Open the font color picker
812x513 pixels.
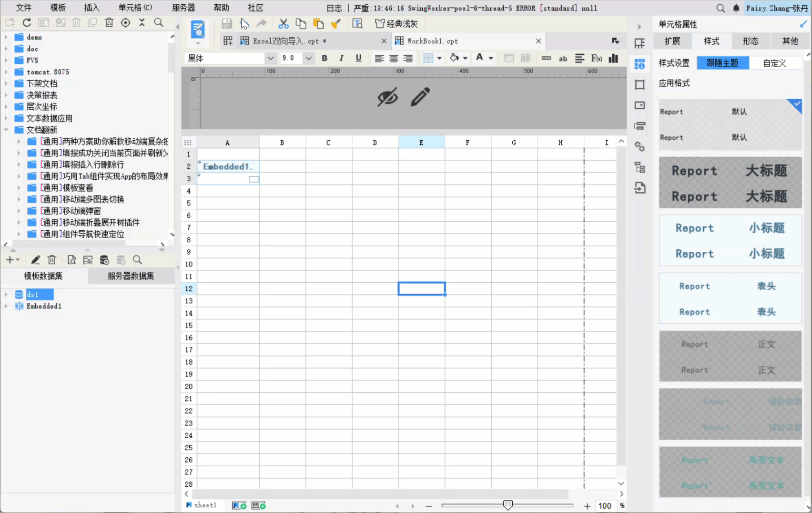(x=484, y=58)
